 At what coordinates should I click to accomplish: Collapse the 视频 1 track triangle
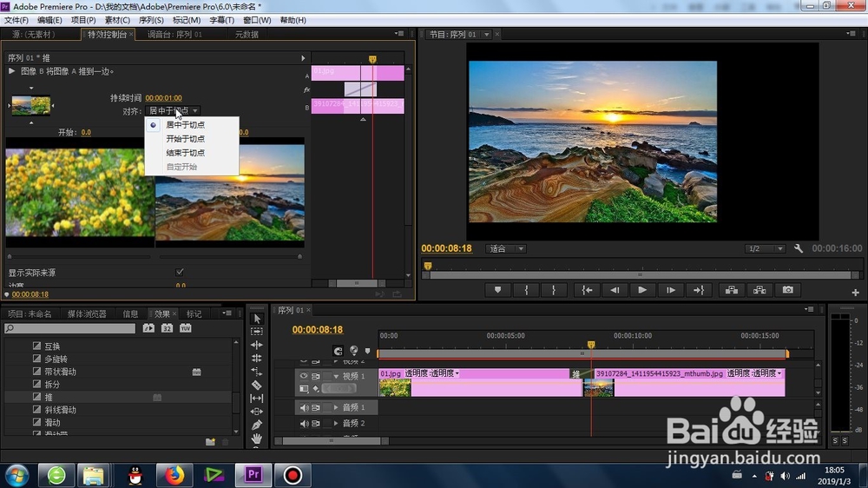(336, 376)
